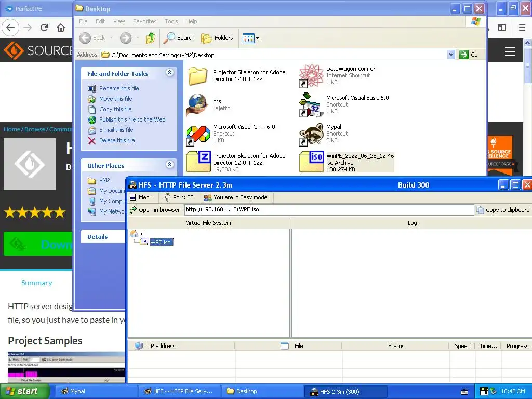Click the Explorer Back button

(x=92, y=38)
